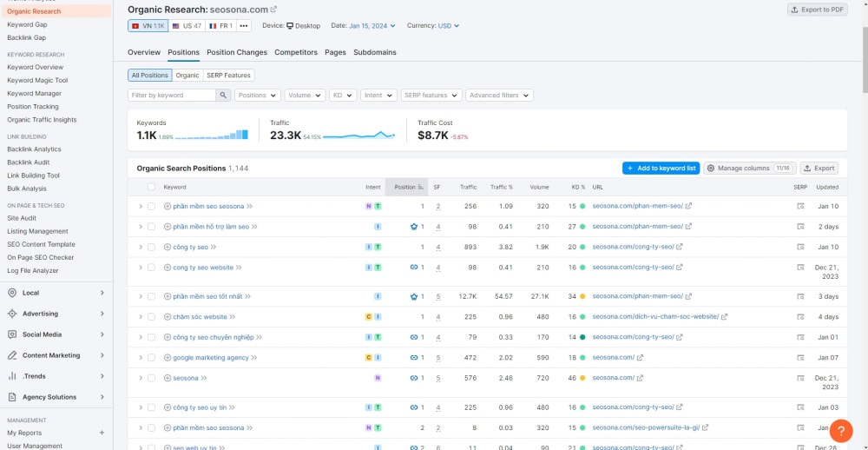View SERP snapshot for phần mềm seo tốt nhất

(800, 296)
